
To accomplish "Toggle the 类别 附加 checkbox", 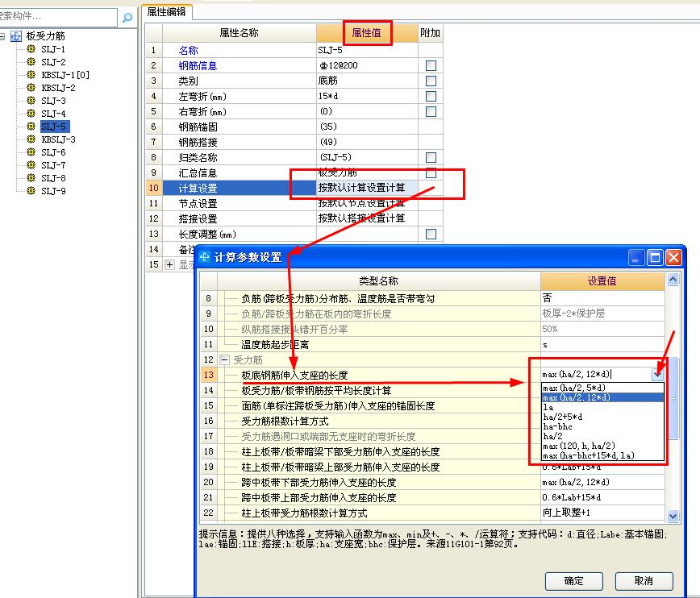I will 431,81.
